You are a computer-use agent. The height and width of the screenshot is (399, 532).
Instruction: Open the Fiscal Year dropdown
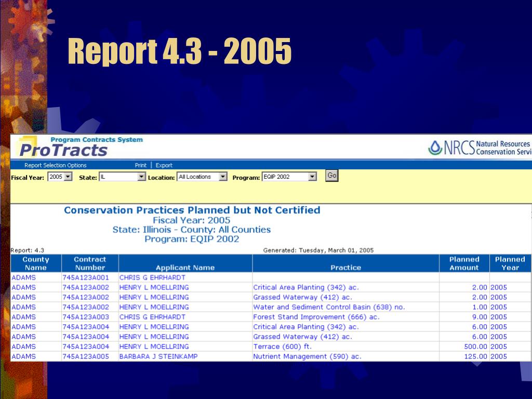click(x=60, y=177)
